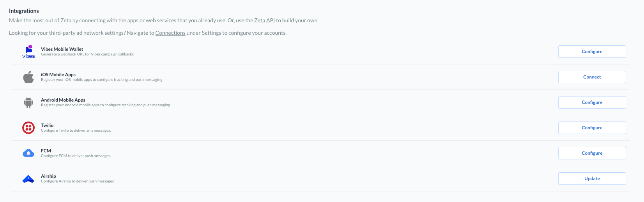The width and height of the screenshot is (644, 202).
Task: Select the iOS Mobile Apps title
Action: pyautogui.click(x=58, y=75)
